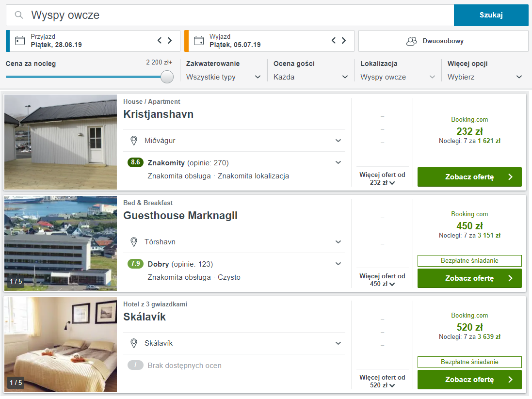
Task: Expand more offers for Guesthouse Marknagil
Action: [x=382, y=280]
